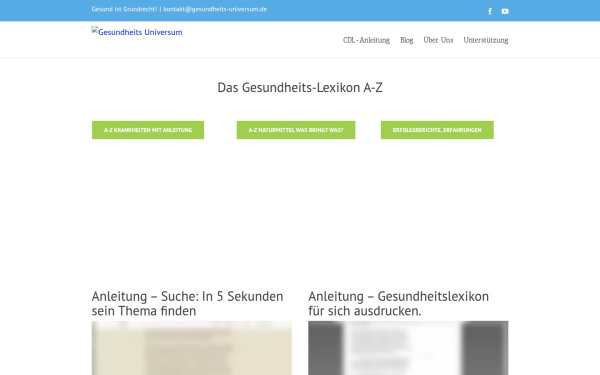Viewport: 600px width, 375px height.
Task: Open the Facebook icon in top bar
Action: pyautogui.click(x=490, y=11)
